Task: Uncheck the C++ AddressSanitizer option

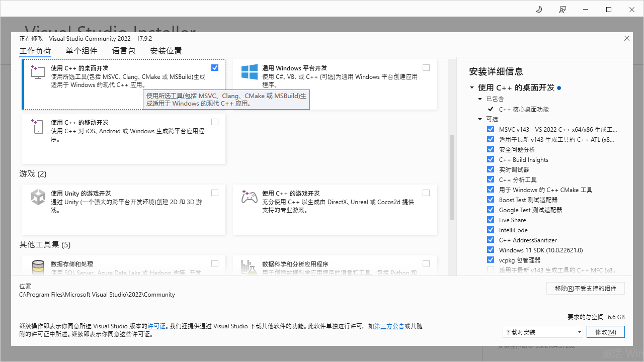Action: click(x=491, y=240)
